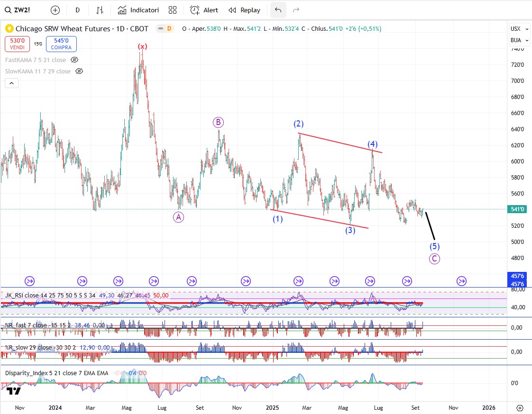Click the redo arrow in toolbar
Screen dimensions: 532x414
(x=296, y=10)
